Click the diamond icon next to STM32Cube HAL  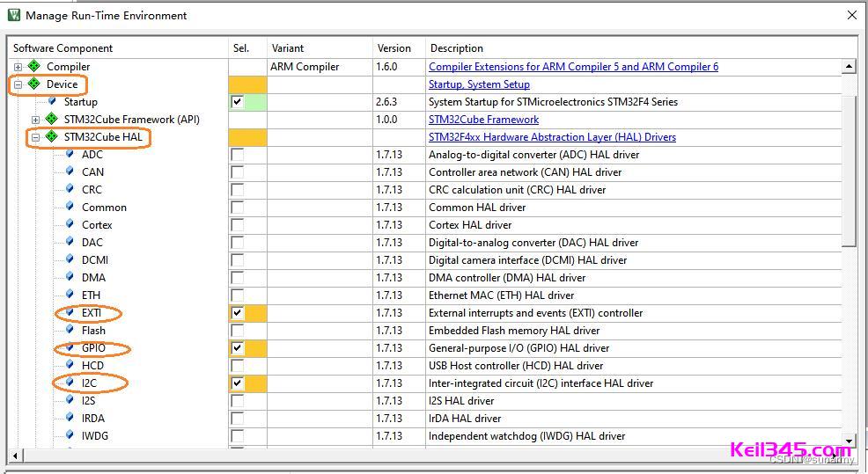tap(52, 137)
